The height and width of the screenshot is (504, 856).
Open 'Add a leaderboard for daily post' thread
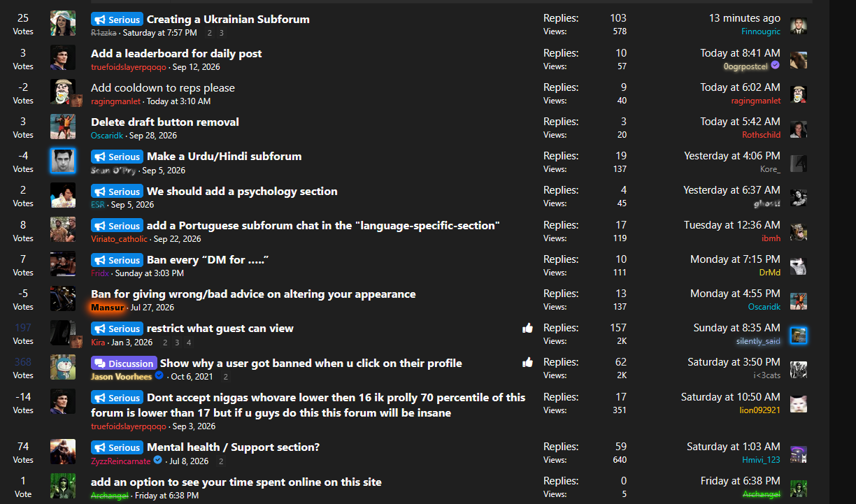[176, 54]
